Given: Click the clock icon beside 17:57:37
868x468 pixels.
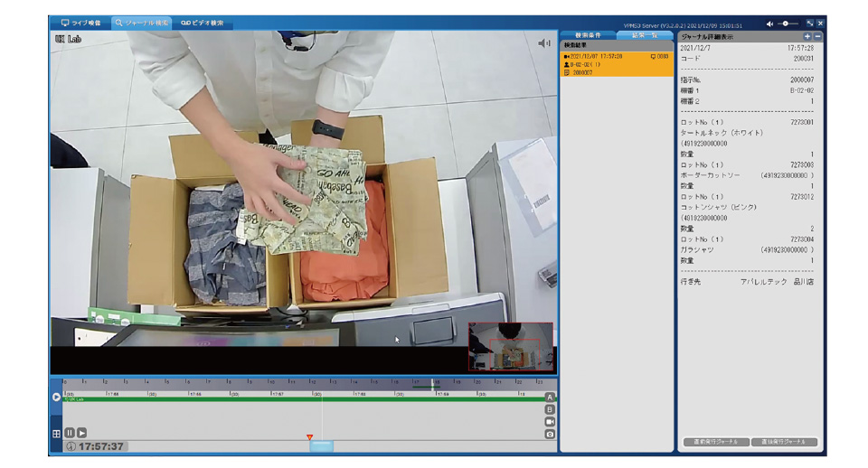Looking at the screenshot, I should click(x=71, y=446).
